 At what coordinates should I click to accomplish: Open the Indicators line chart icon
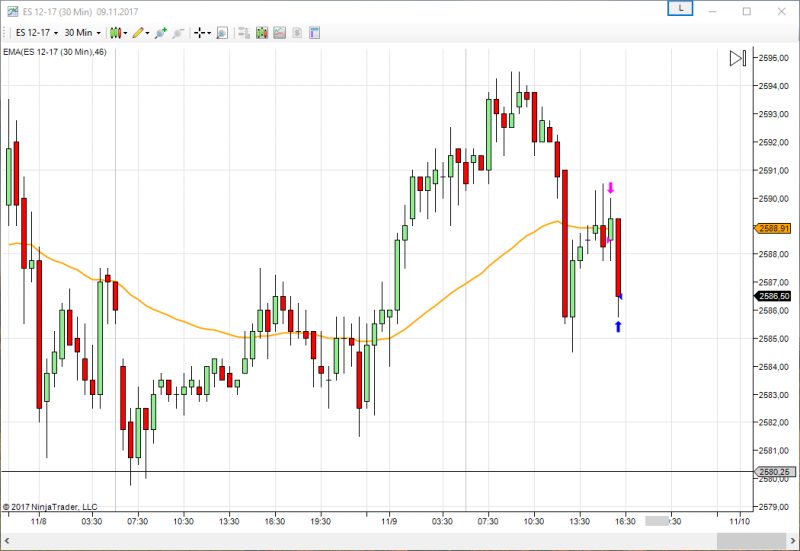(280, 33)
